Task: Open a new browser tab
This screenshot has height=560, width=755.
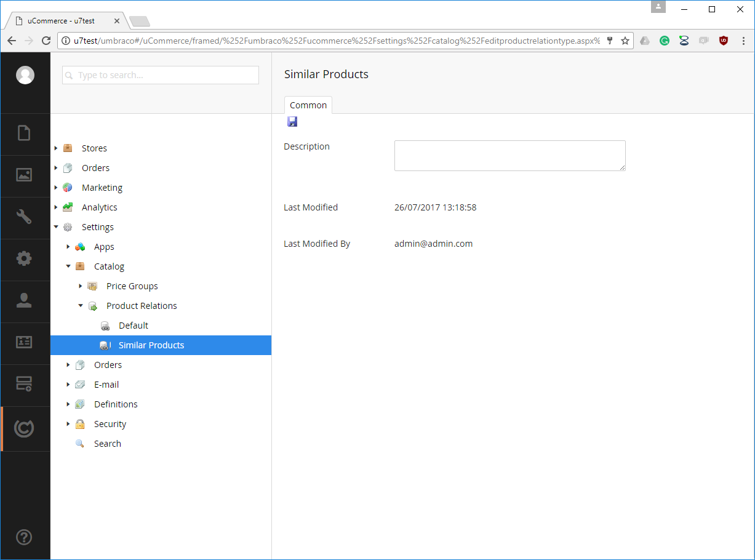Action: [140, 22]
